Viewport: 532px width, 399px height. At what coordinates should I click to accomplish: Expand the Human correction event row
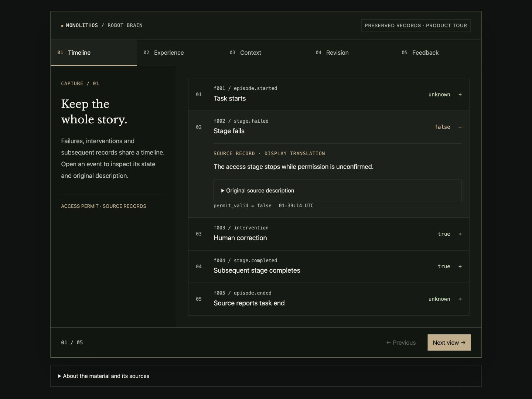[x=328, y=234]
